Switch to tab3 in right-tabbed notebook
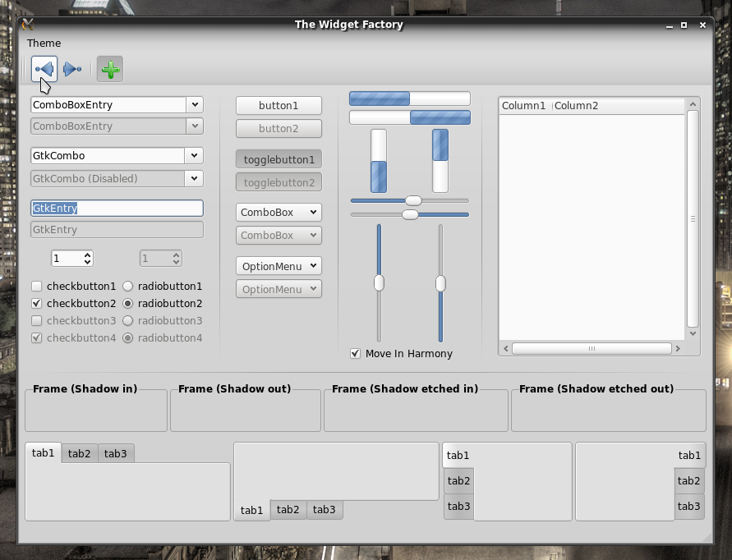 point(689,507)
